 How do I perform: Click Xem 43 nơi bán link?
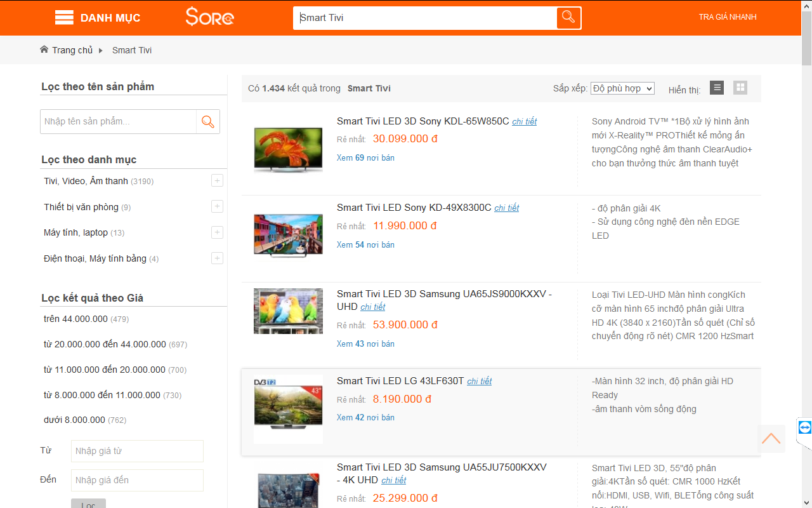click(365, 344)
